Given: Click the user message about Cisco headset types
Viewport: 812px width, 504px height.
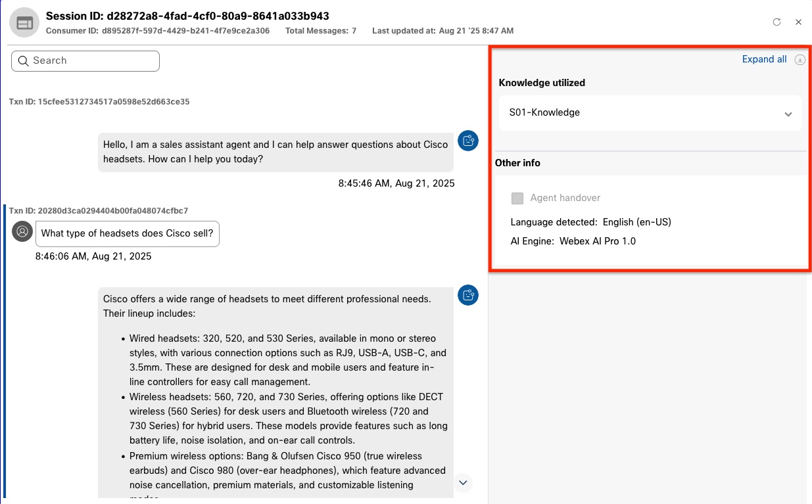Looking at the screenshot, I should pos(128,233).
